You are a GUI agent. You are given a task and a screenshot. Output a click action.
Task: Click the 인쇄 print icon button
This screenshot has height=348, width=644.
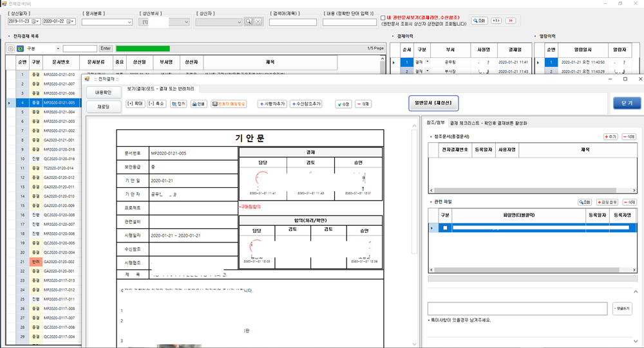(199, 104)
